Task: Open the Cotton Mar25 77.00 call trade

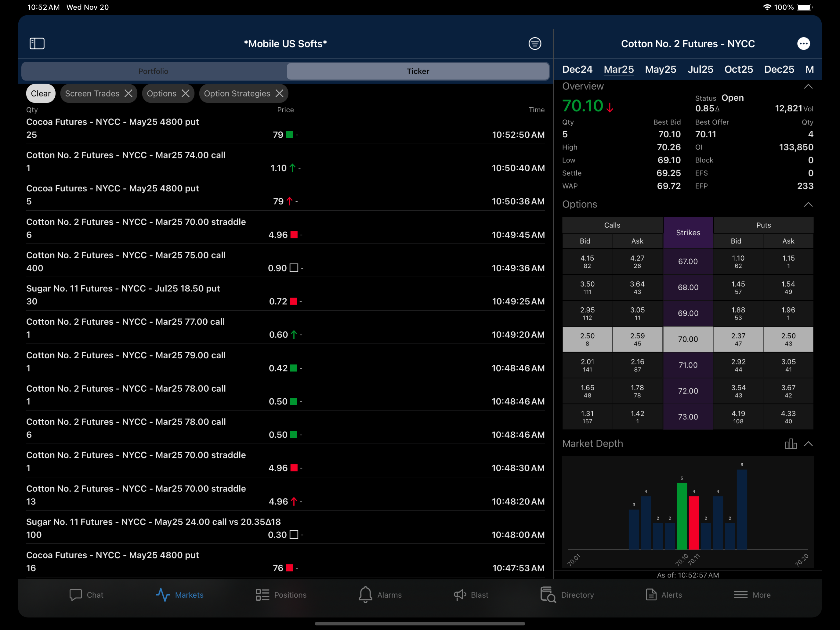Action: click(286, 328)
